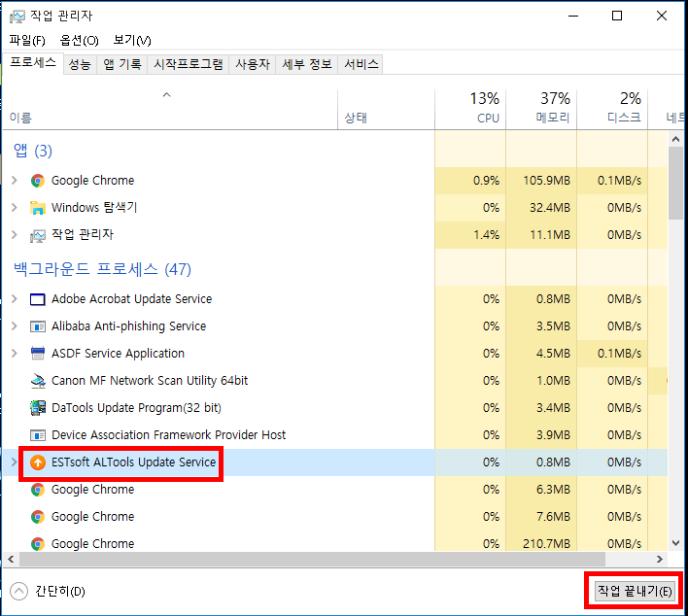This screenshot has width=688, height=616.
Task: Click the 210.7MB memory value
Action: 547,543
